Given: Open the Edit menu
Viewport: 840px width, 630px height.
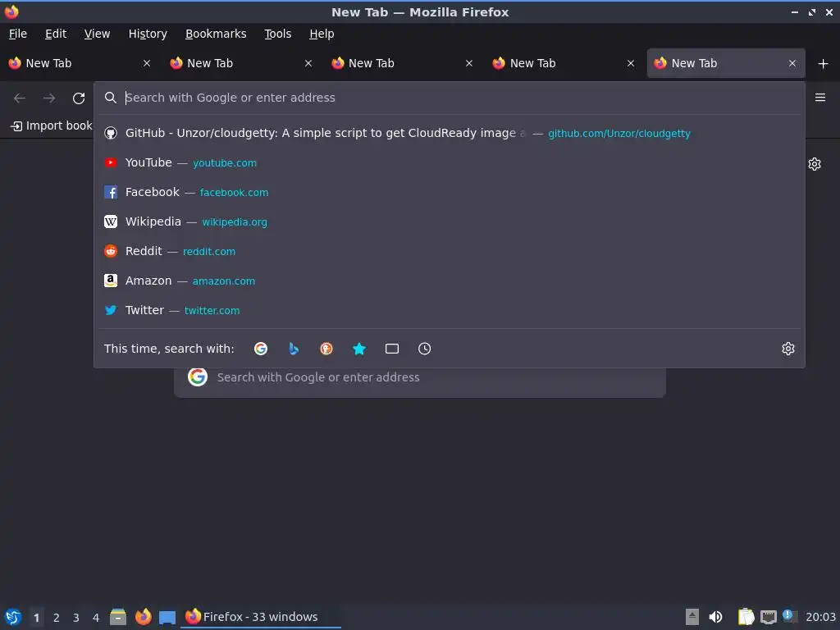Looking at the screenshot, I should [x=56, y=34].
